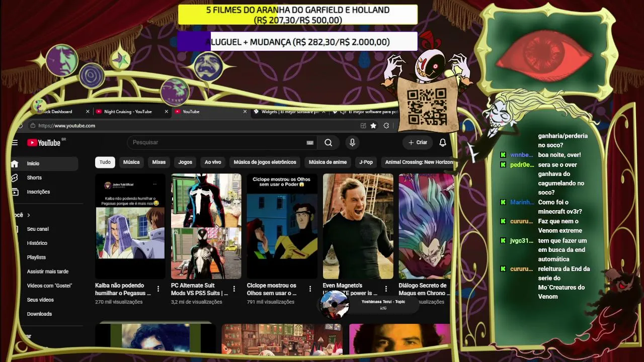This screenshot has width=644, height=362.
Task: Click the Shorts icon in sidebar
Action: [15, 177]
